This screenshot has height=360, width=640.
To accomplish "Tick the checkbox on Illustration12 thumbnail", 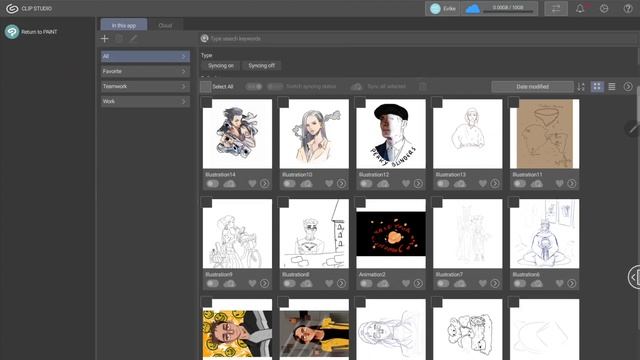I will pos(360,102).
